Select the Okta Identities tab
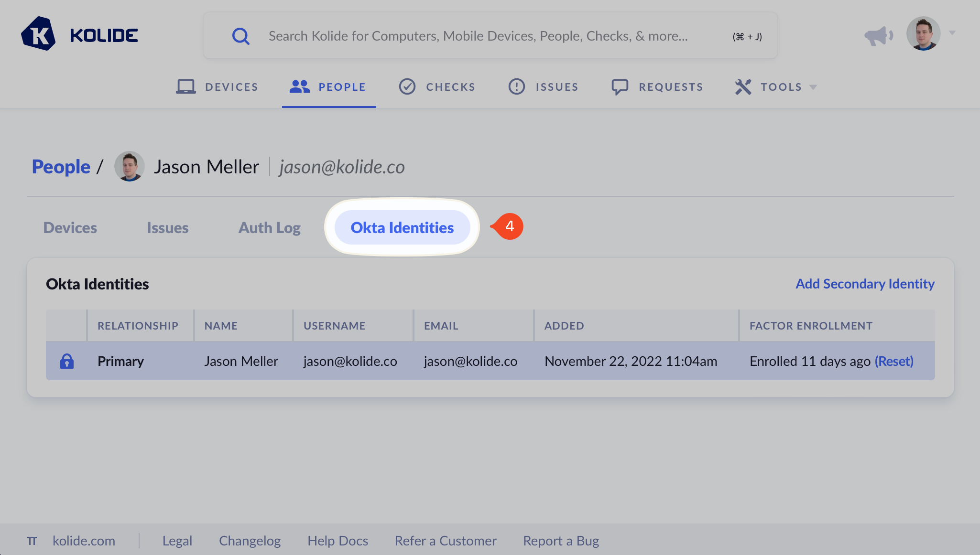The image size is (980, 555). pyautogui.click(x=402, y=228)
